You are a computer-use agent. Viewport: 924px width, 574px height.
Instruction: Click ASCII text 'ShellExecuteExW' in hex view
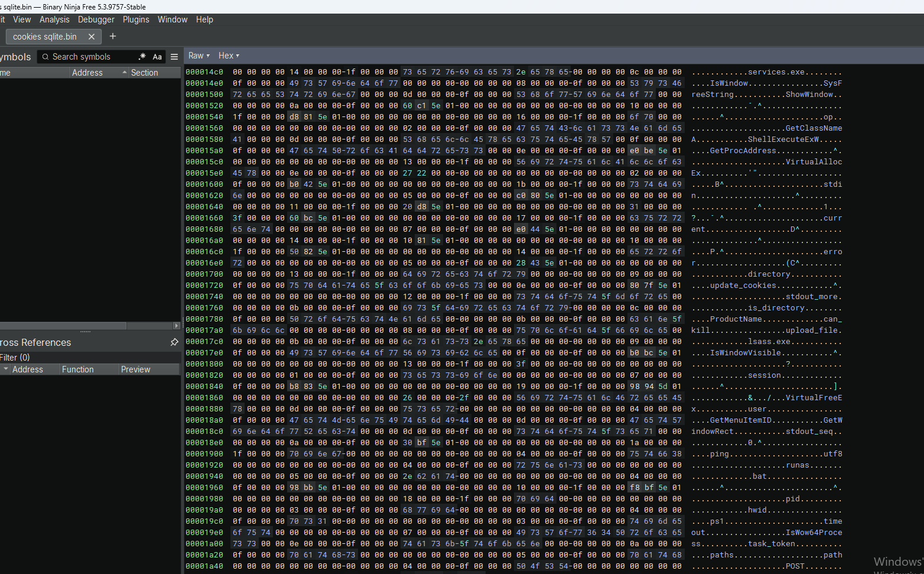(x=783, y=140)
